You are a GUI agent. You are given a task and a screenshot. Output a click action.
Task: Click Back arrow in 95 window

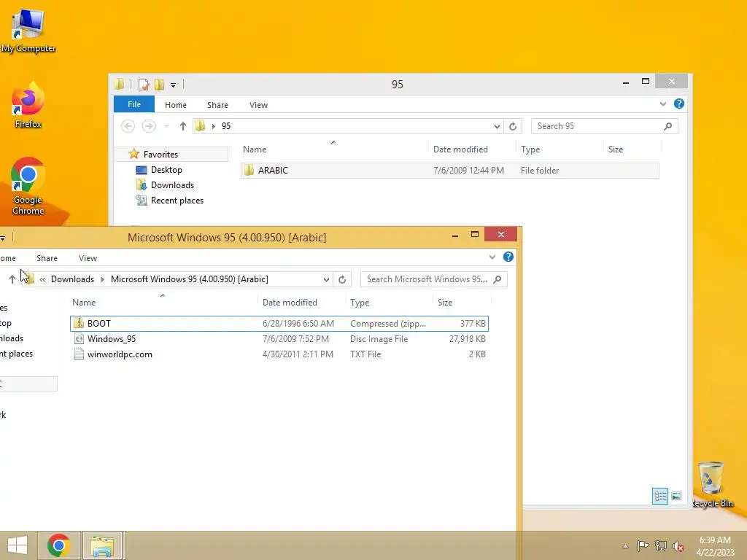(x=128, y=126)
